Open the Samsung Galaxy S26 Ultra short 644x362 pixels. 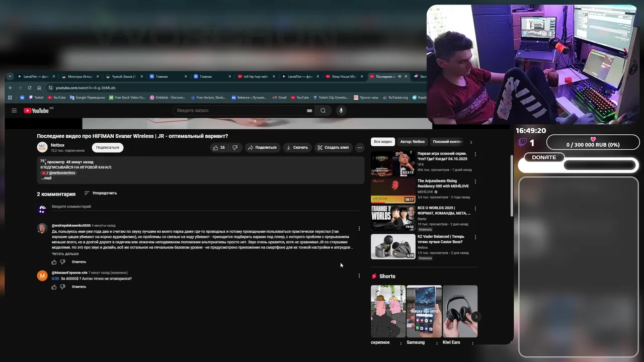[x=424, y=311]
